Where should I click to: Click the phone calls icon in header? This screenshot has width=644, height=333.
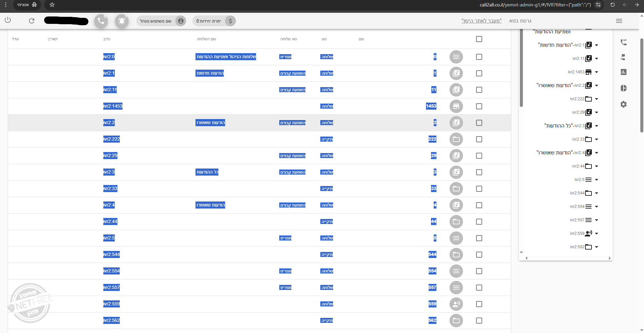pyautogui.click(x=101, y=21)
